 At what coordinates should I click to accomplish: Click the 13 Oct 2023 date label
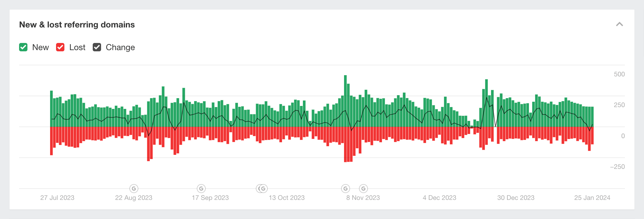click(287, 198)
